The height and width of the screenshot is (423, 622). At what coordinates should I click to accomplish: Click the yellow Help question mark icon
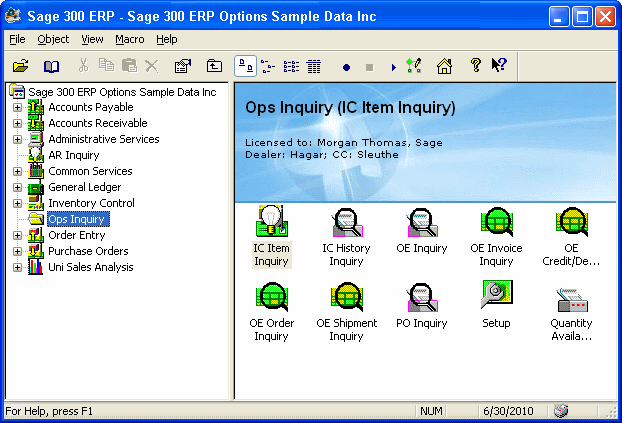[x=476, y=65]
